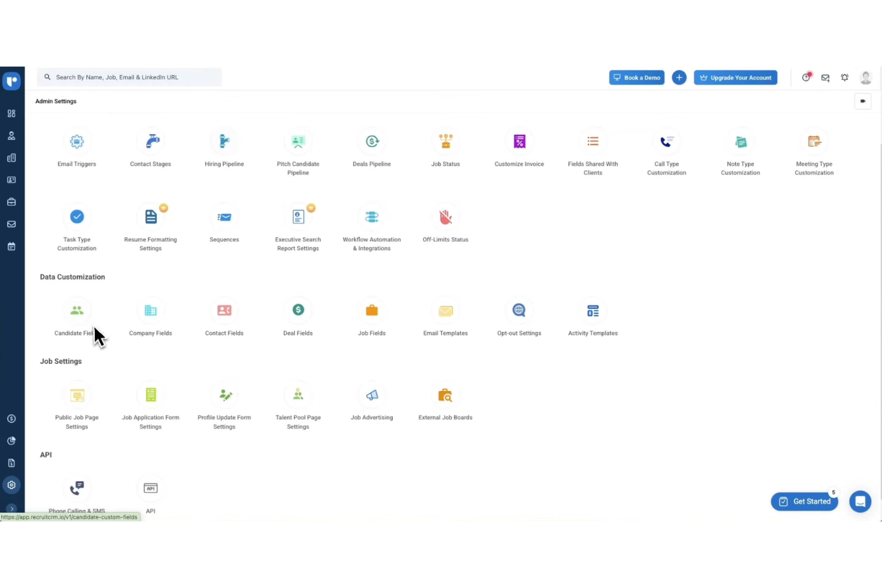Image resolution: width=882 pixels, height=588 pixels.
Task: Click Upgrade Your Account
Action: tap(735, 77)
